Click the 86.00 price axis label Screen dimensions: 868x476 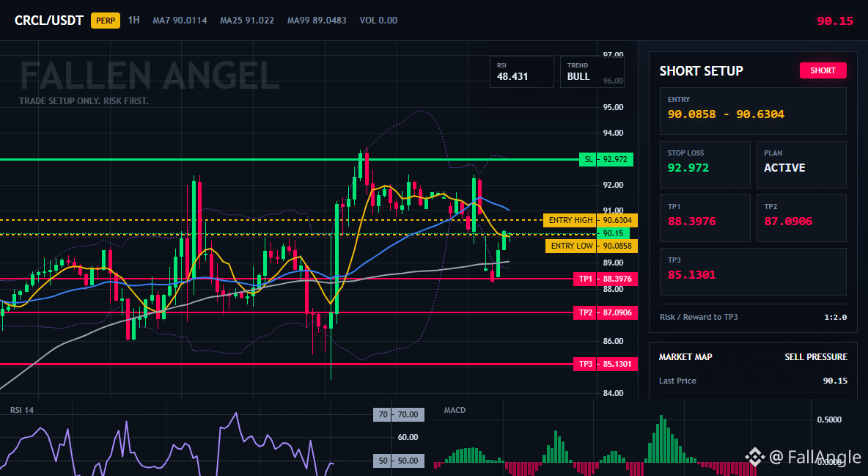click(x=613, y=341)
